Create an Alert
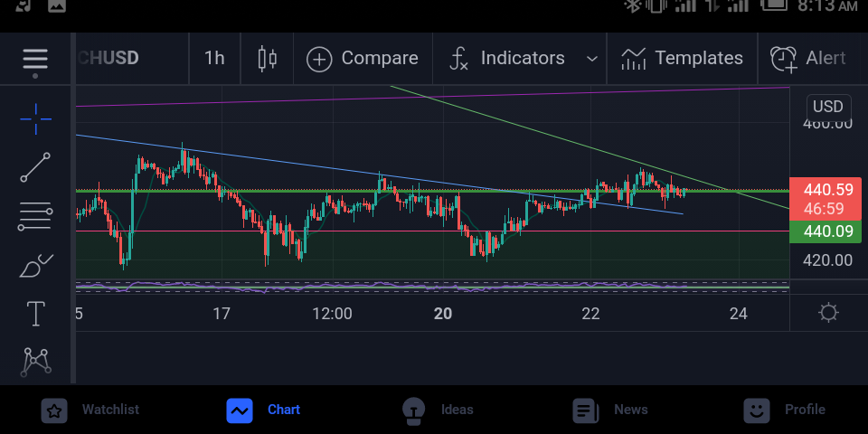Viewport: 868px width, 434px height. (x=808, y=58)
